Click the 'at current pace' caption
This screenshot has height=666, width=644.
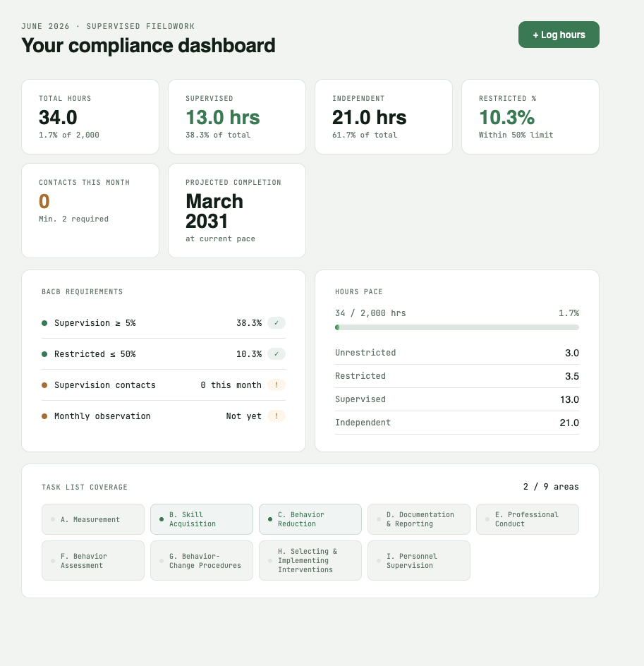coord(220,238)
